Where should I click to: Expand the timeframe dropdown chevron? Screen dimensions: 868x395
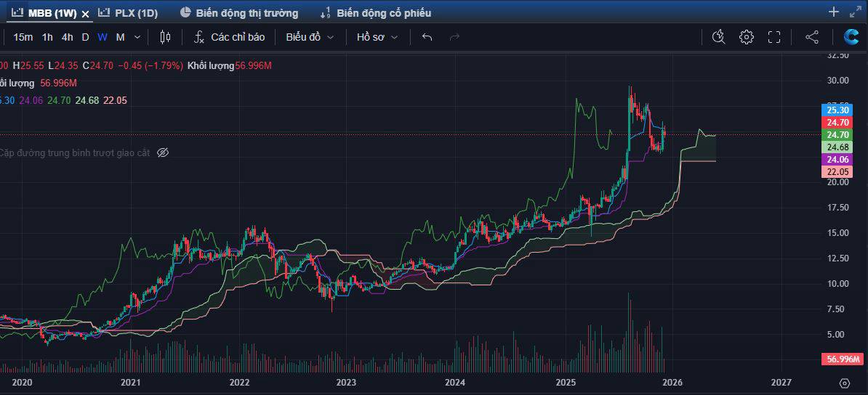pyautogui.click(x=139, y=37)
